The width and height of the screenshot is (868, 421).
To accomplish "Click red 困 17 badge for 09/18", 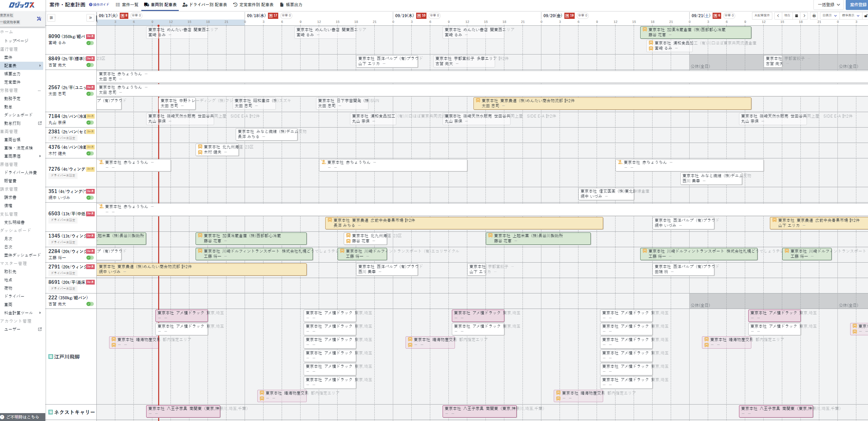I will [x=273, y=15].
